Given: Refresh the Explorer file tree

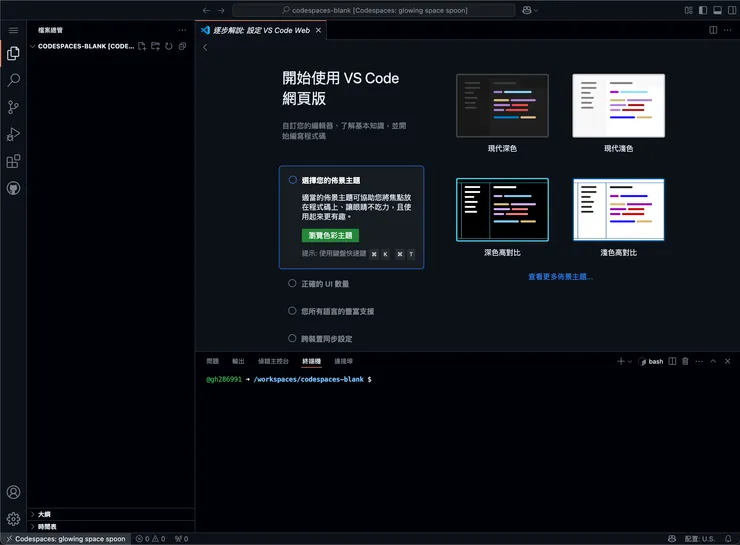Looking at the screenshot, I should click(168, 46).
